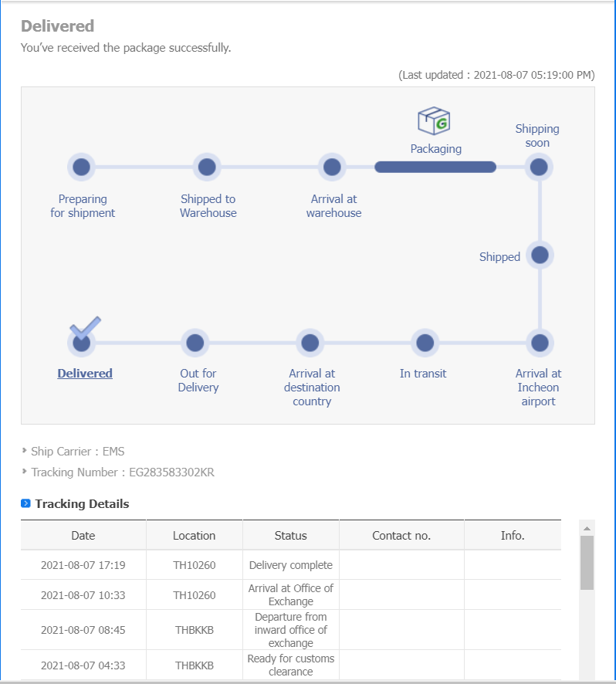Image resolution: width=616 pixels, height=684 pixels.
Task: Click the Status column header
Action: [290, 535]
